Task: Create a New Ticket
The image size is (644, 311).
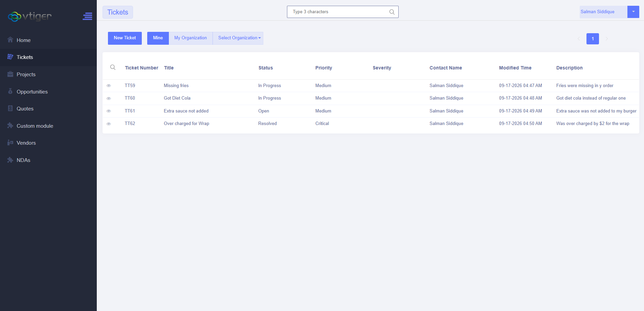Action: [125, 38]
